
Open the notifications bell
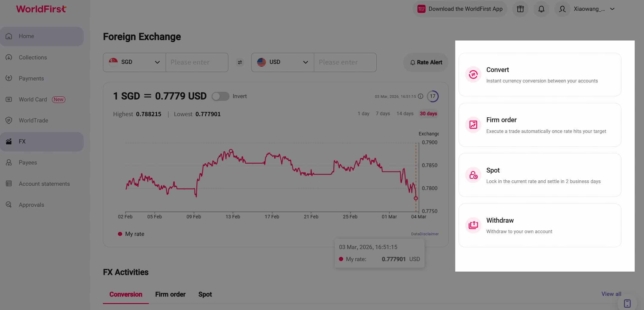541,9
